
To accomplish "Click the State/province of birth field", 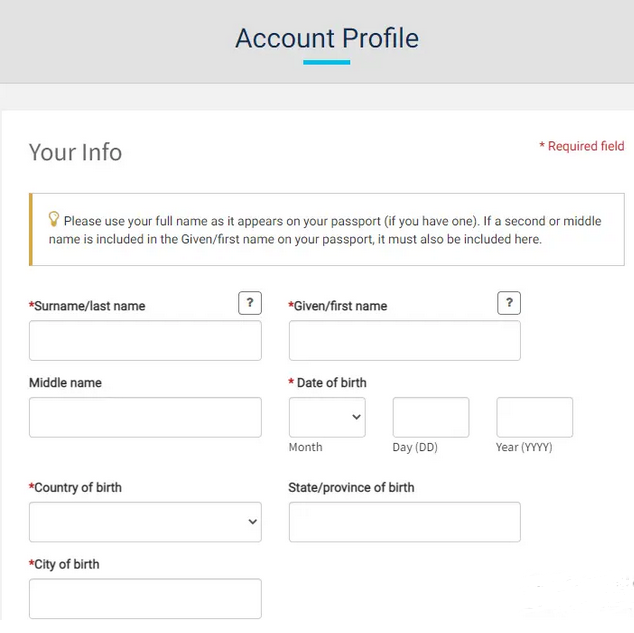I will point(404,522).
